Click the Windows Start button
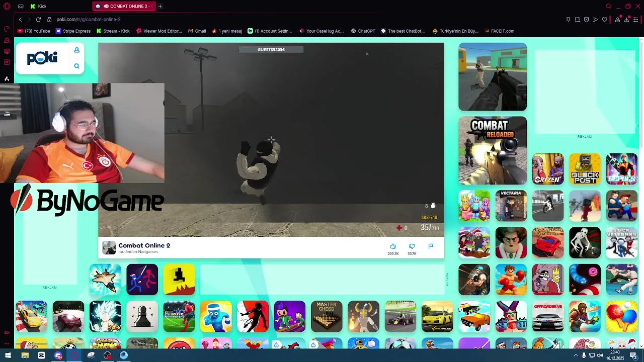644x362 pixels. pyautogui.click(x=8, y=355)
